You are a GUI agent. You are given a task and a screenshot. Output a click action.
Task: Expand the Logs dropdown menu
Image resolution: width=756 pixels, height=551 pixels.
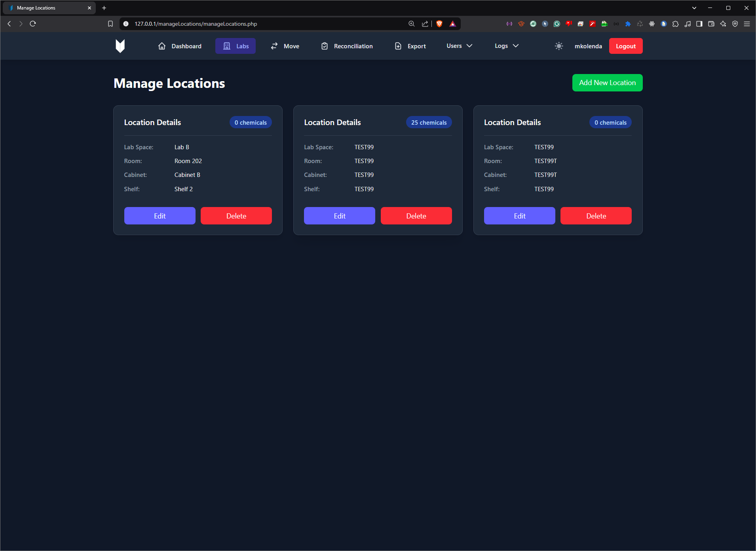506,46
